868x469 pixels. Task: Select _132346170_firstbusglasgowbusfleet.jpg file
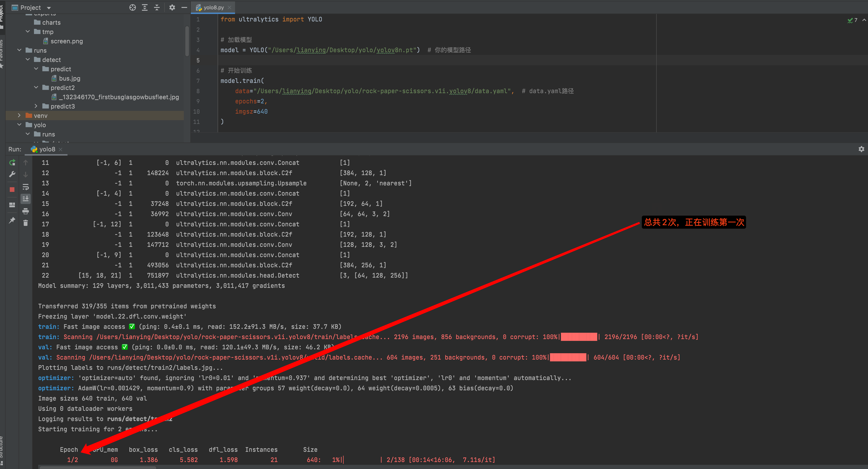[119, 97]
